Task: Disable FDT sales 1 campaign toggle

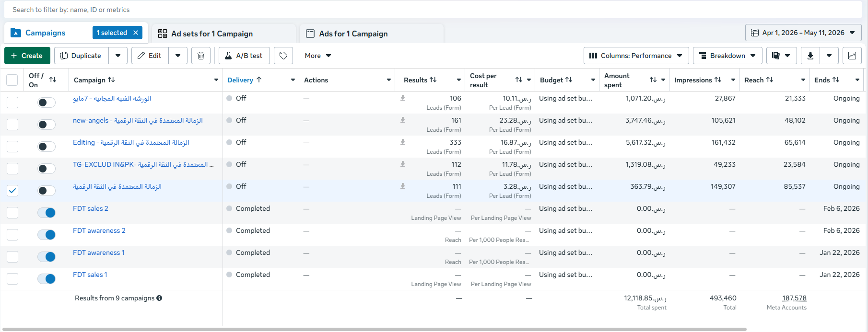Action: (x=47, y=279)
